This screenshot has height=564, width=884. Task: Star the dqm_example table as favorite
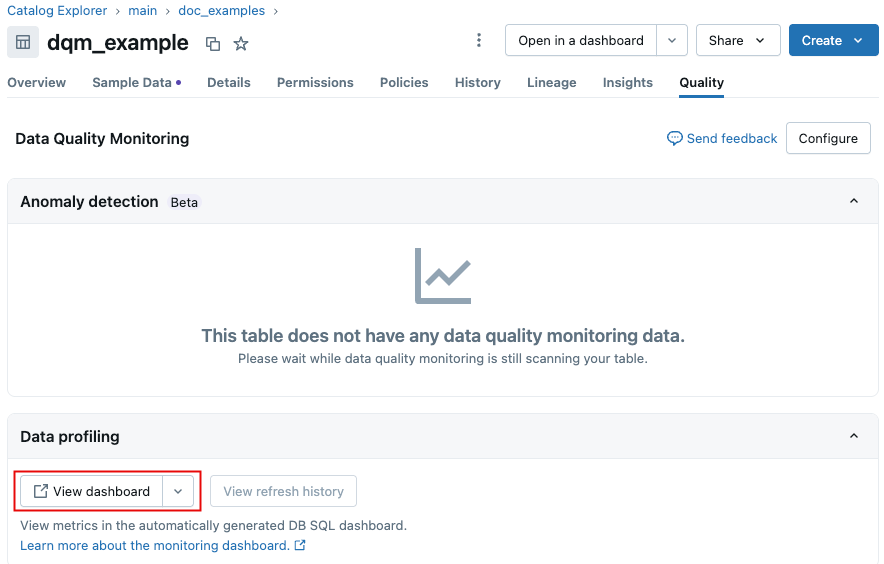(x=241, y=43)
